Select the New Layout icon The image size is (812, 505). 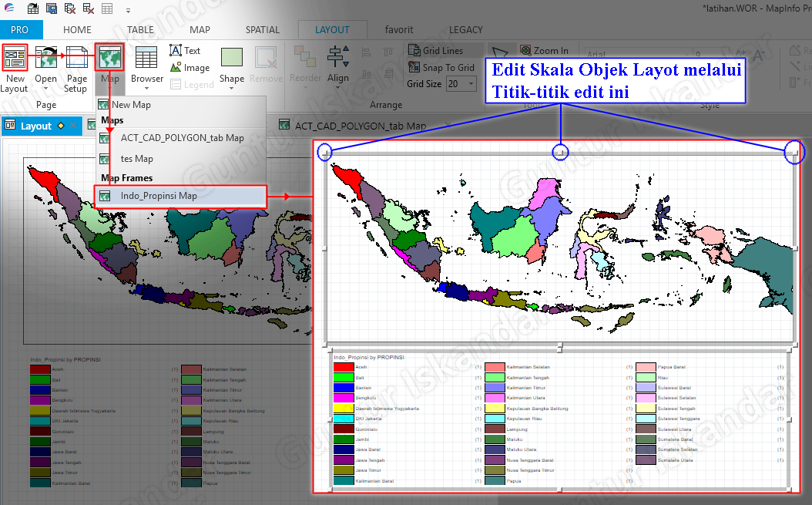pos(15,58)
